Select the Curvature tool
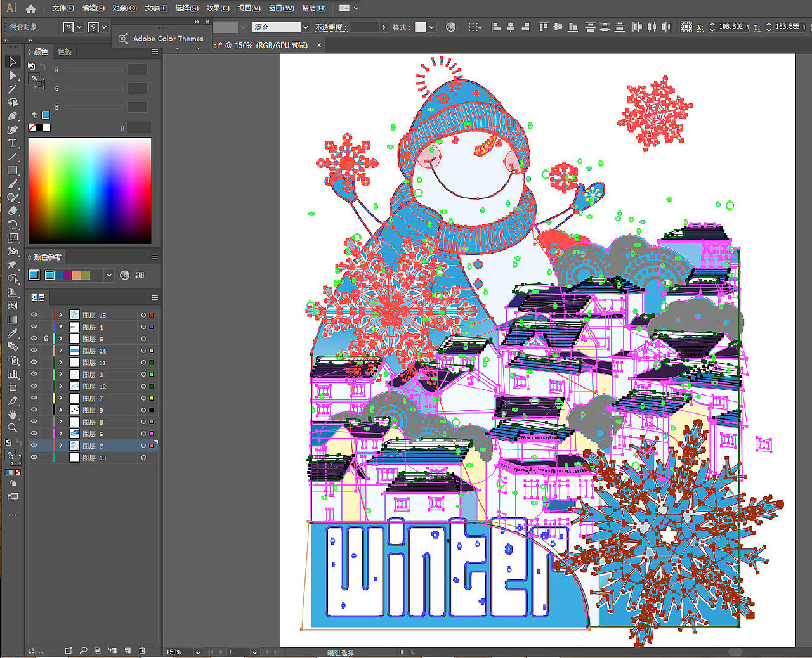The height and width of the screenshot is (658, 812). coord(13,129)
